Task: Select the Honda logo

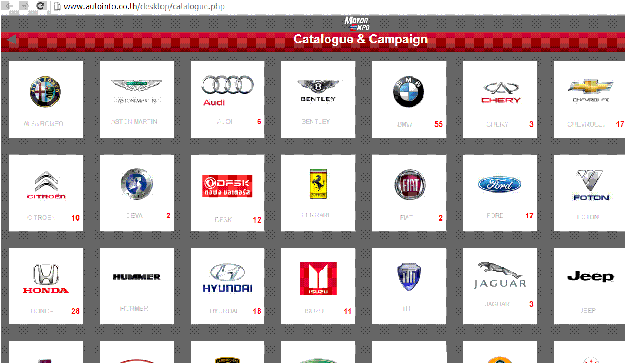Action: click(46, 279)
